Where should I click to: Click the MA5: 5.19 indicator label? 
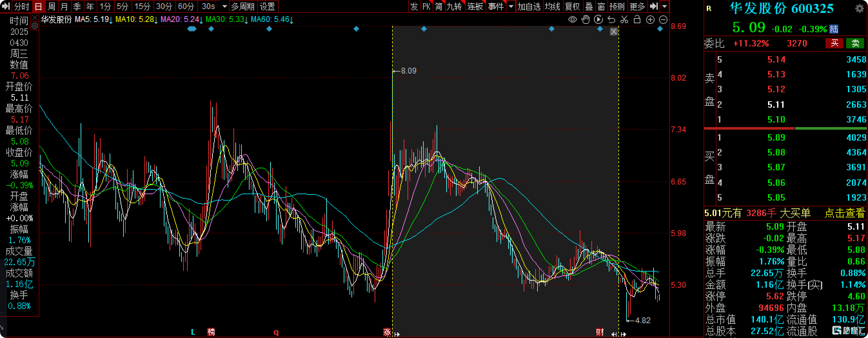pos(93,19)
